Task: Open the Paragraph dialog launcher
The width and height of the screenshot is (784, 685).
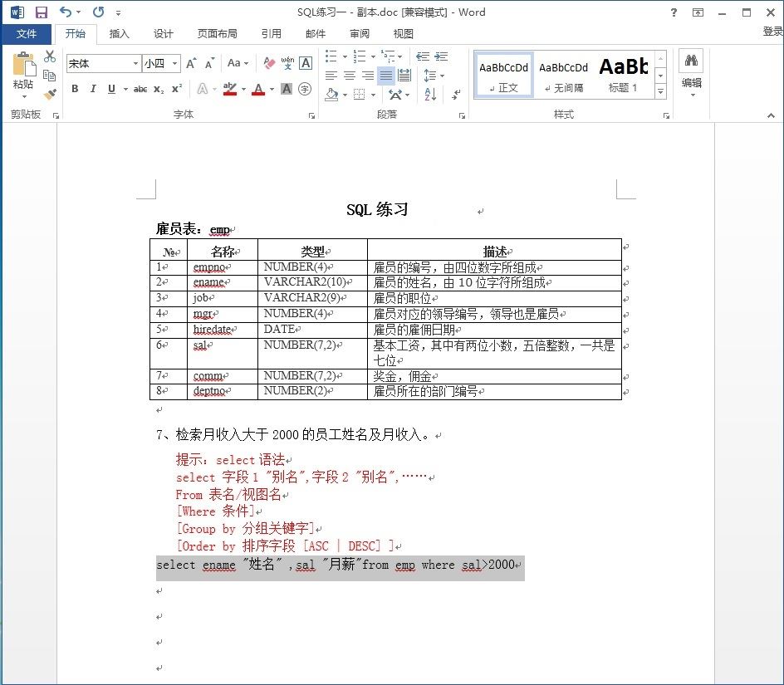Action: pos(462,115)
